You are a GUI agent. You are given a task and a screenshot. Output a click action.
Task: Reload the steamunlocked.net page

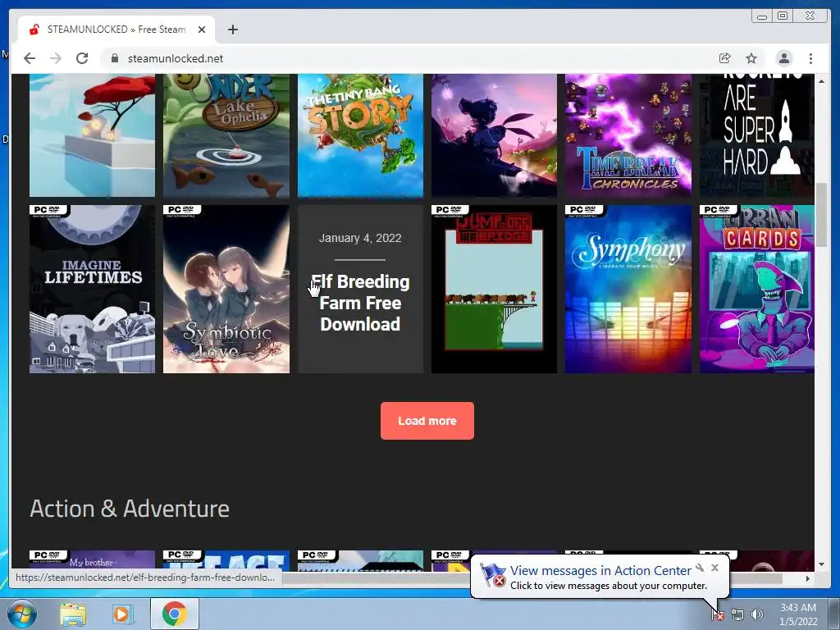click(82, 58)
